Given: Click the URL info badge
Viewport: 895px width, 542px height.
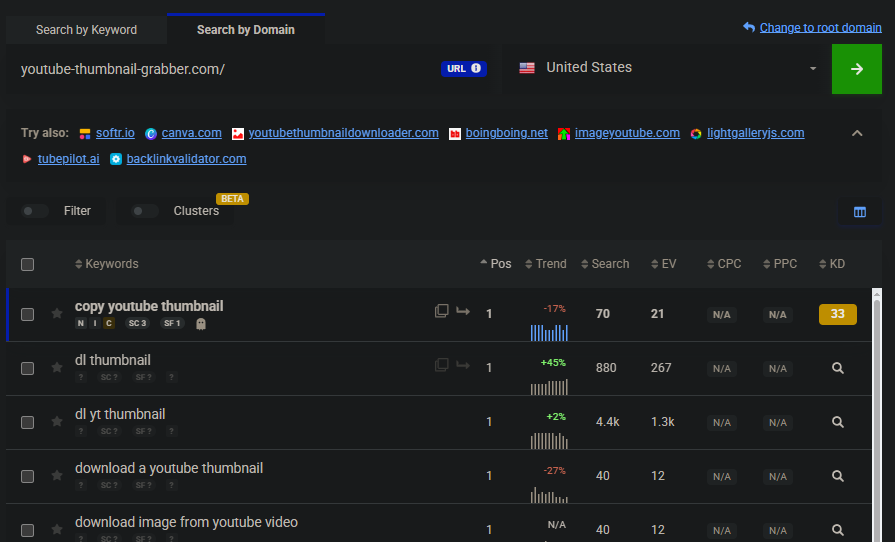Looking at the screenshot, I should point(463,69).
